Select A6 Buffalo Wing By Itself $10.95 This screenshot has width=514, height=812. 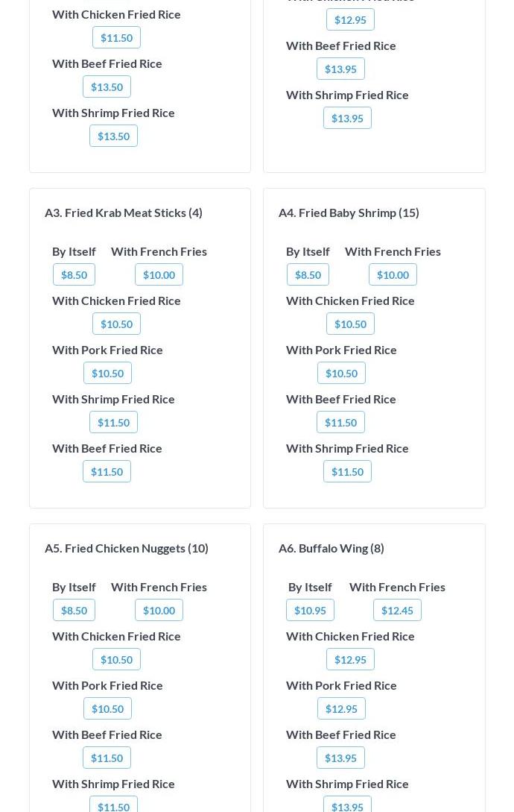[x=310, y=610]
